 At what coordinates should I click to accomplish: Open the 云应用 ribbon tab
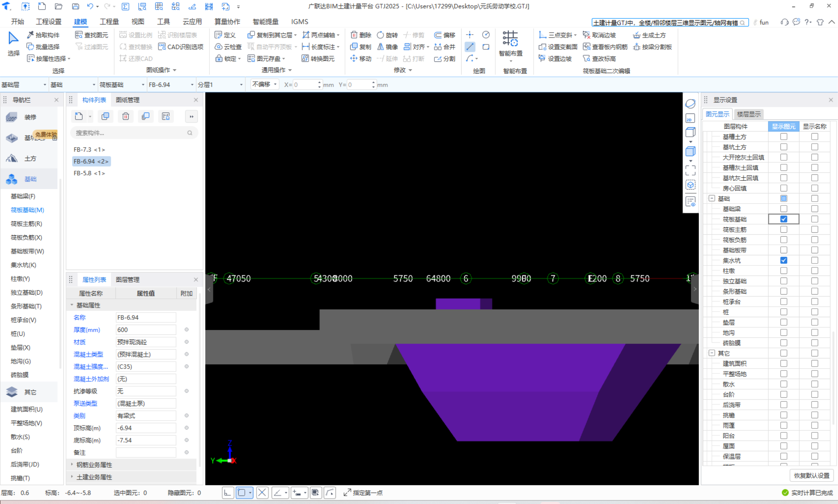[192, 22]
